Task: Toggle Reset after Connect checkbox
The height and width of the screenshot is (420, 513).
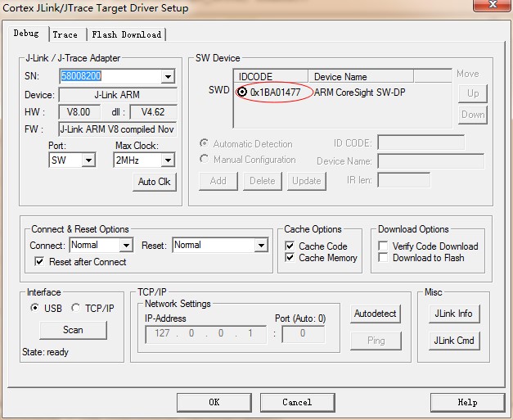Action: pyautogui.click(x=39, y=261)
